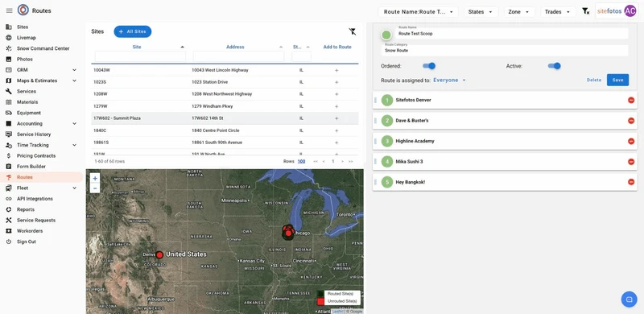Expand the Fleet submenu
The image size is (644, 314).
(x=74, y=188)
